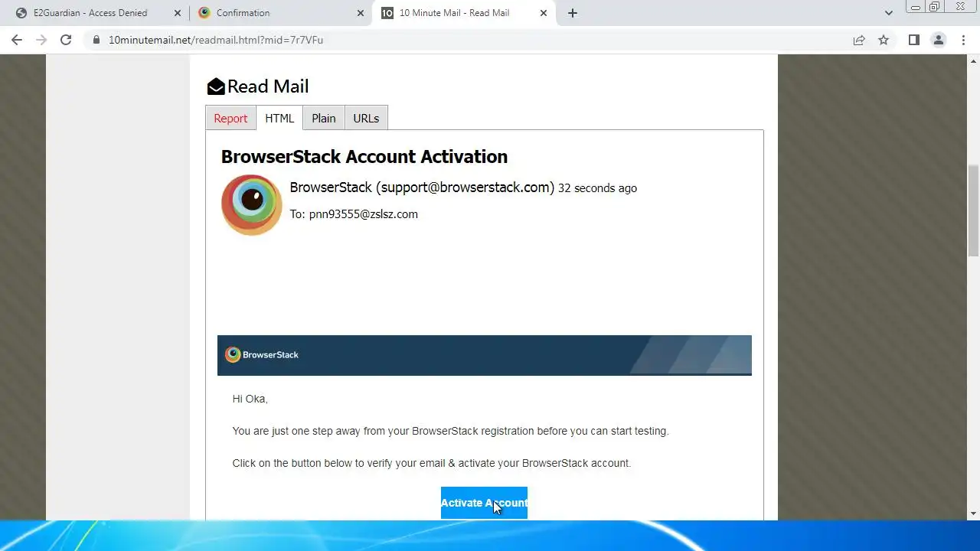The height and width of the screenshot is (551, 980).
Task: Click the address bar URL field
Action: [x=475, y=40]
